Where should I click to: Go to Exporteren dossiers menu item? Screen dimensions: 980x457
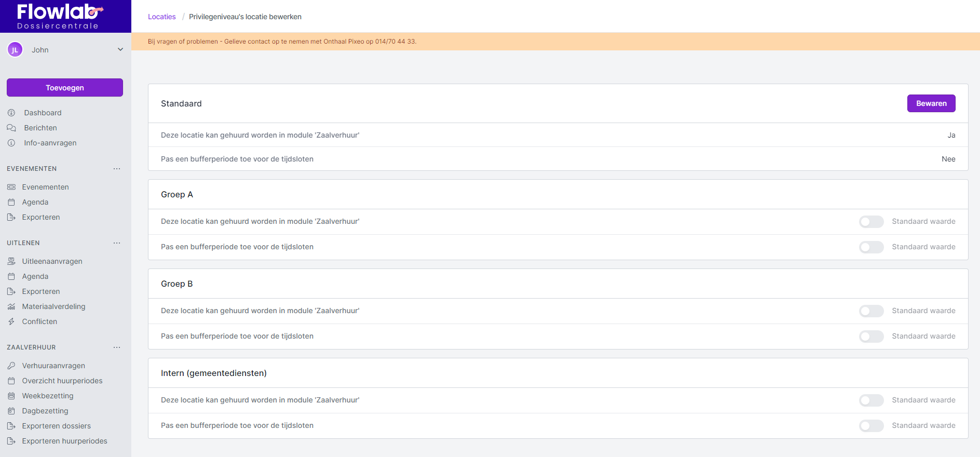[56, 426]
